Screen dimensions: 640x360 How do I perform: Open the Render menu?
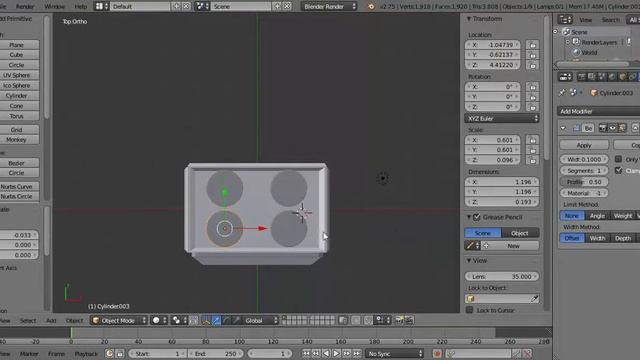[25, 7]
